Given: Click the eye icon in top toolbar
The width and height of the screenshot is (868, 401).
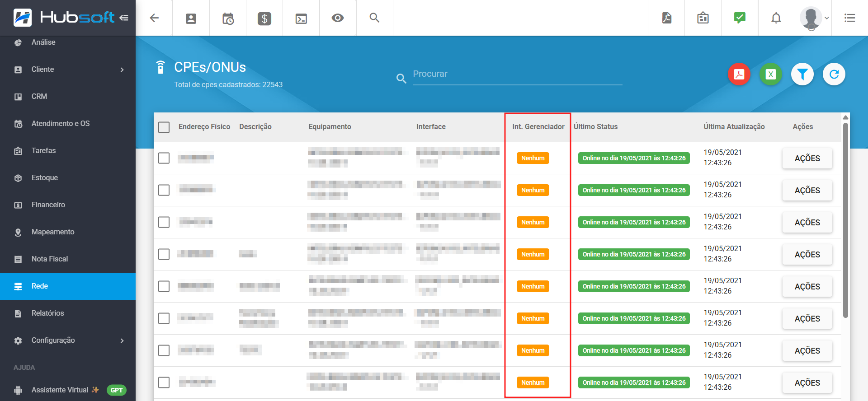Looking at the screenshot, I should (x=338, y=18).
